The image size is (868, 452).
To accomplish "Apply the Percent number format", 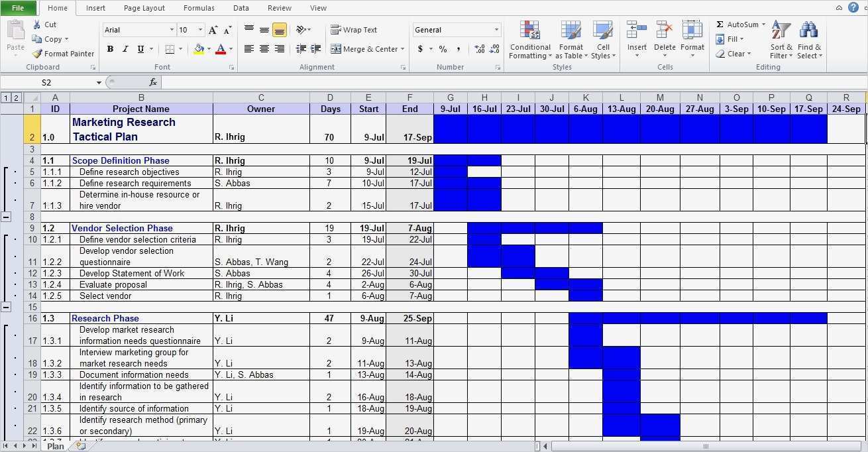I will pos(441,48).
